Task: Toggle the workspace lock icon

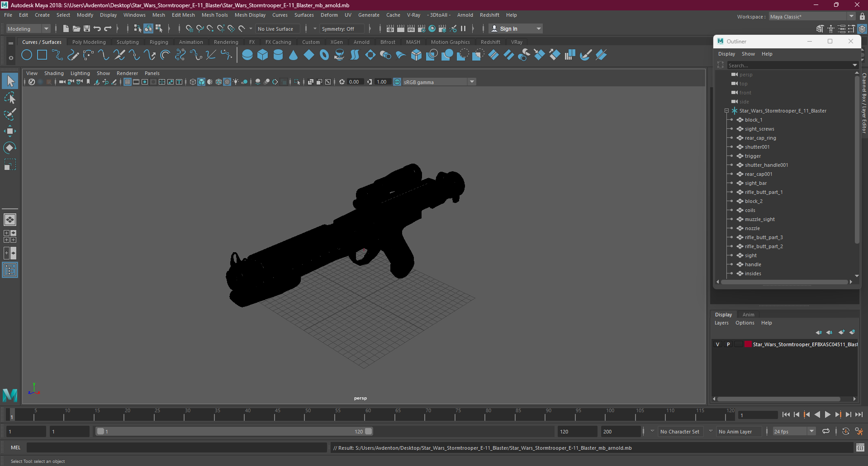Action: click(x=862, y=16)
